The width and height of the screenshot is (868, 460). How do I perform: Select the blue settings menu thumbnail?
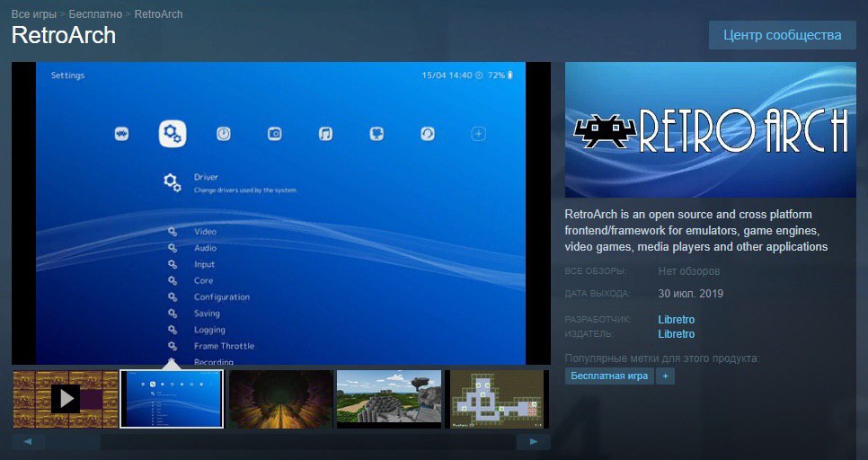click(x=172, y=399)
